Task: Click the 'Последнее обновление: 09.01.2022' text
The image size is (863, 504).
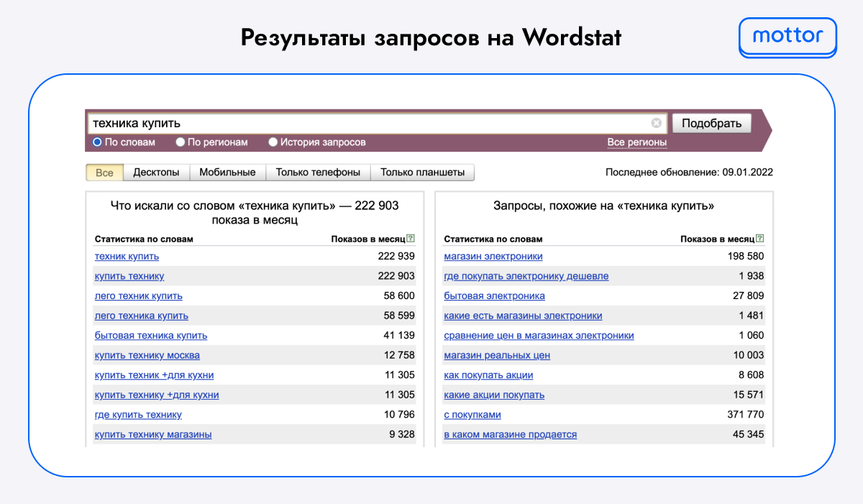Action: (689, 173)
